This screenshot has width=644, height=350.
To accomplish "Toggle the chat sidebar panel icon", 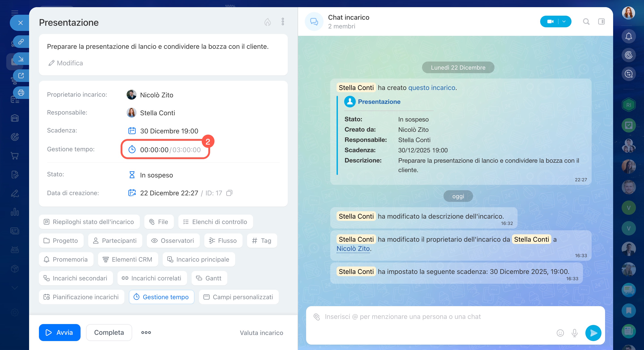I will [601, 22].
